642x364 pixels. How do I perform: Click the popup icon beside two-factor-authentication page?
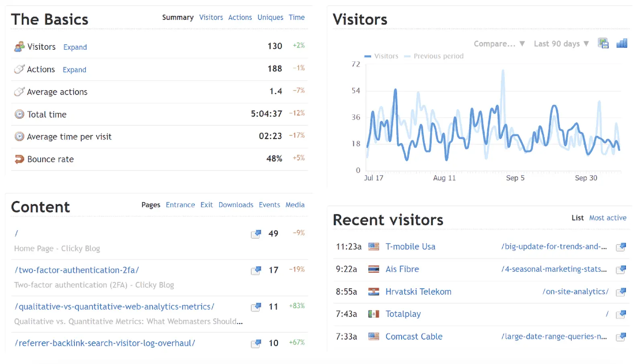[x=256, y=270]
